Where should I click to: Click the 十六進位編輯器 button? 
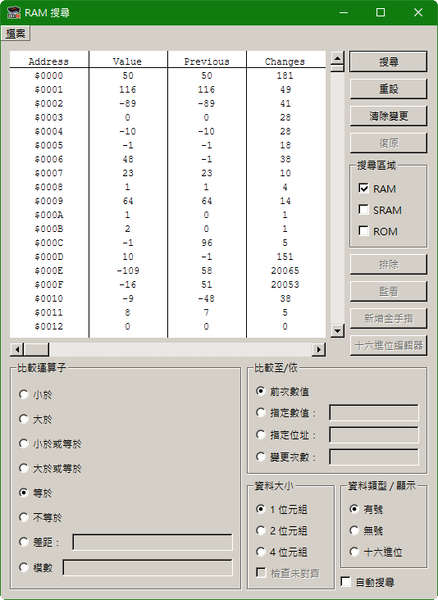pyautogui.click(x=388, y=346)
